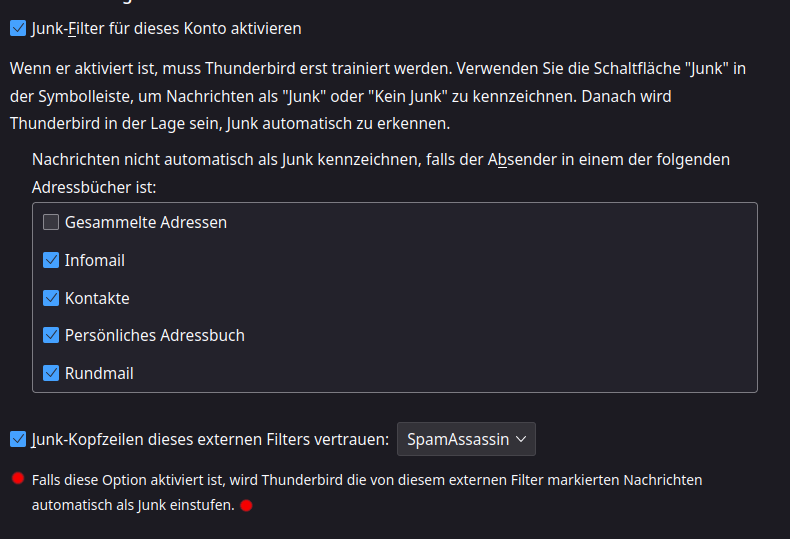This screenshot has width=790, height=539.
Task: Toggle Junk-Kopfzeilen externen Filters vertrauen checkbox
Action: [18, 439]
